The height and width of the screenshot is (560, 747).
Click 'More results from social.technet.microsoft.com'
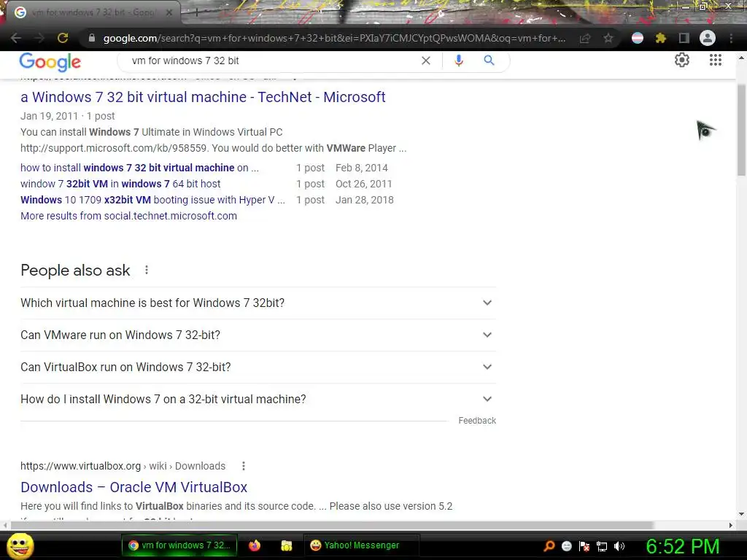tap(128, 216)
